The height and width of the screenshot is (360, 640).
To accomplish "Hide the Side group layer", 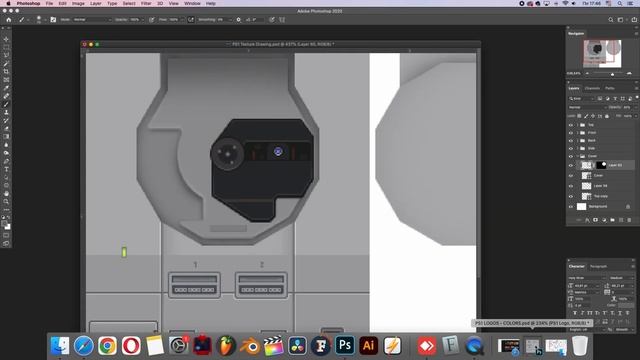I will click(x=571, y=148).
